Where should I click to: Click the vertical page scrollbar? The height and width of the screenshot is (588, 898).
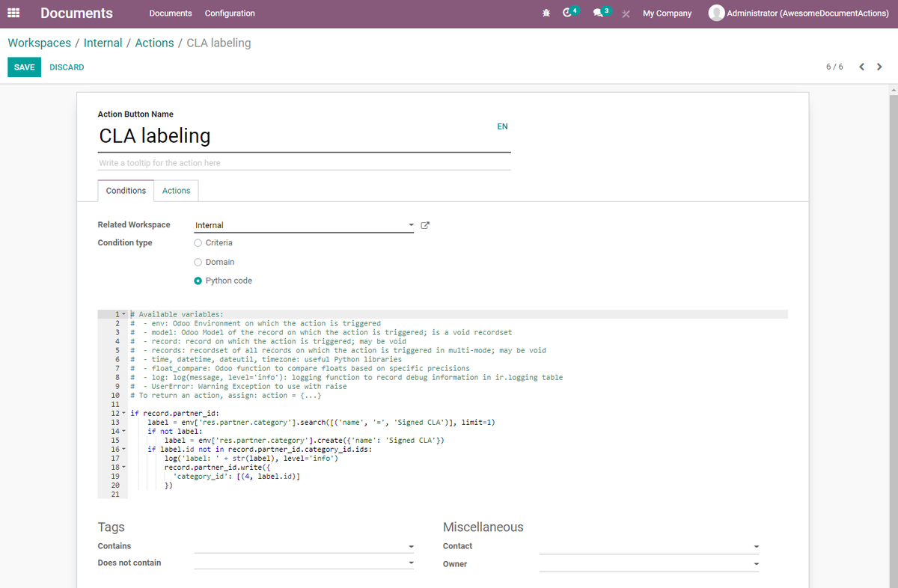(893, 335)
